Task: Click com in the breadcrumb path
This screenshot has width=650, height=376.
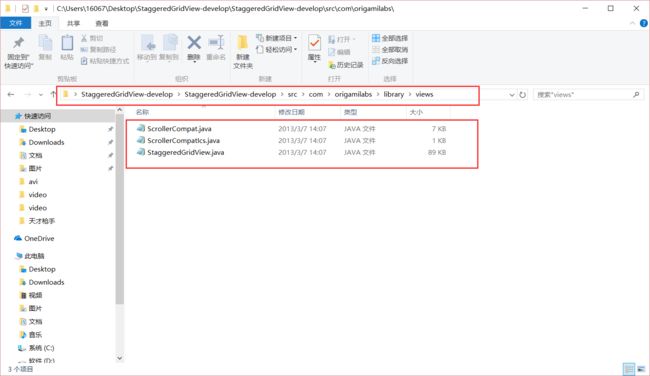Action: (316, 95)
